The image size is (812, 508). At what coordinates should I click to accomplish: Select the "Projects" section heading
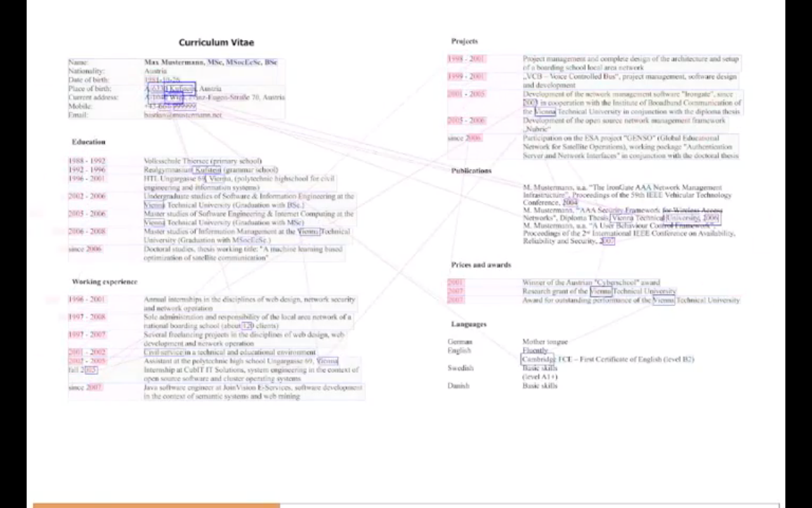point(464,41)
